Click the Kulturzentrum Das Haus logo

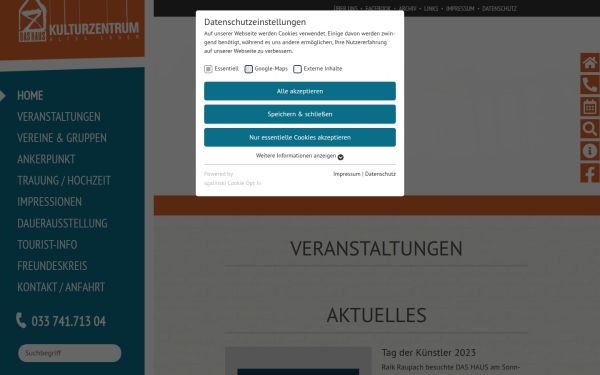pos(78,22)
